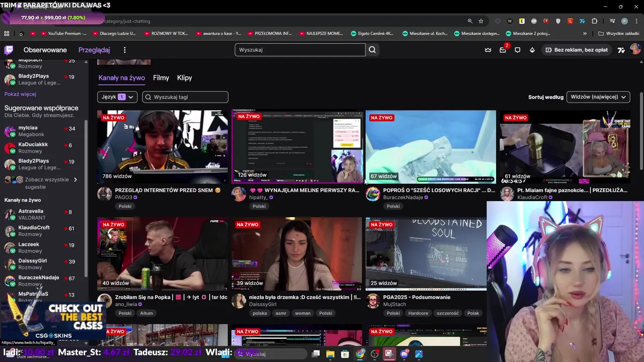Show more bookmarks with the double chevron
Image resolution: width=644 pixels, height=362 pixels.
point(585,34)
